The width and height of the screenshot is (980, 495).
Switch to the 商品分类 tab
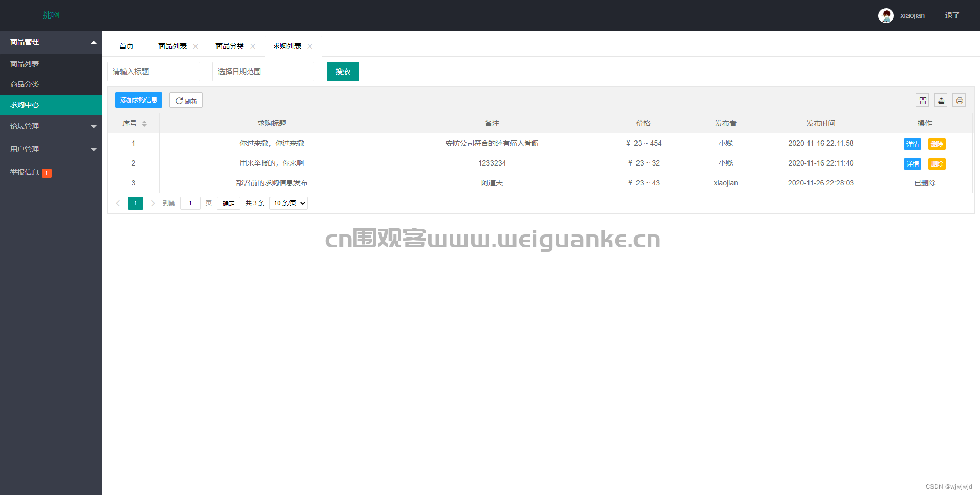coord(230,46)
